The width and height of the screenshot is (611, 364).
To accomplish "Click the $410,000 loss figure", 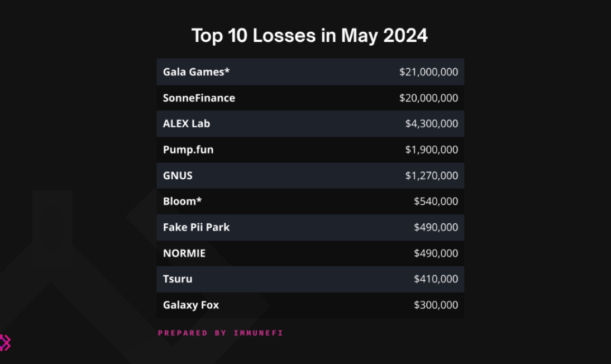I will tap(436, 279).
